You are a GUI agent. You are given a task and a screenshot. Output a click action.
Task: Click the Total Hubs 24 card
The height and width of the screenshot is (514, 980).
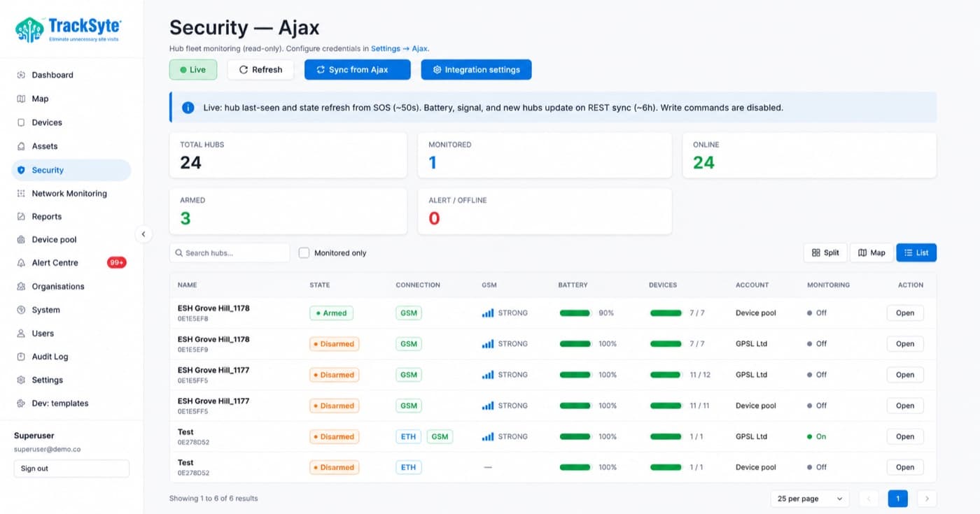tap(288, 155)
